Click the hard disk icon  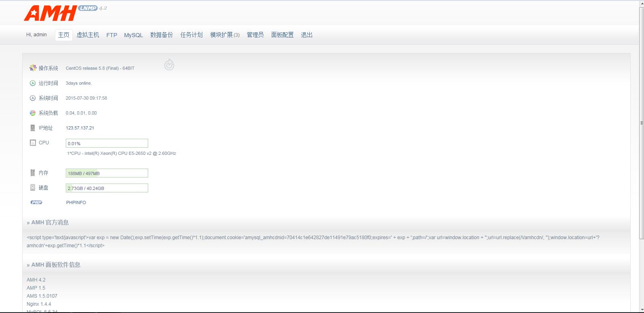pyautogui.click(x=33, y=188)
